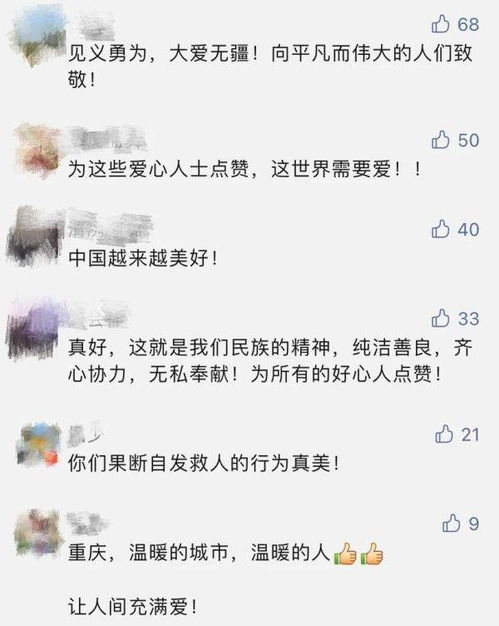Viewport: 499px width, 626px height.
Task: Tap thumbs-up icon next to 33
Action: coord(440,318)
